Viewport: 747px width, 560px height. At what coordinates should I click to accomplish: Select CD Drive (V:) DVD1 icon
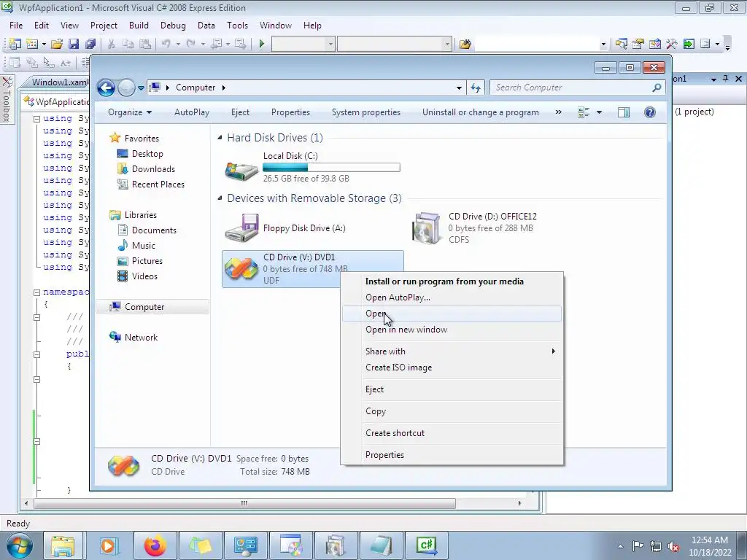click(241, 268)
